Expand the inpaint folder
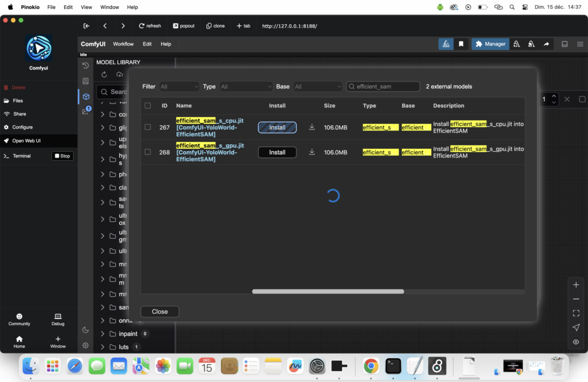Screen dimensions: 588x382 102,334
